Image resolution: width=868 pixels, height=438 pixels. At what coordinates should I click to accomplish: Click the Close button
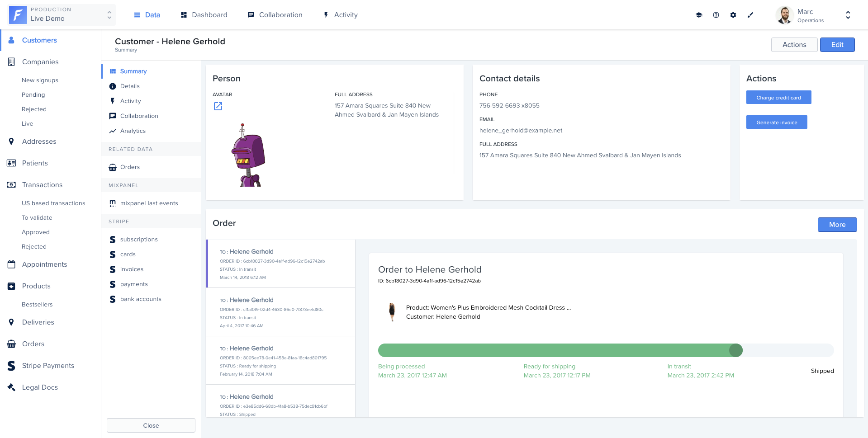click(151, 426)
